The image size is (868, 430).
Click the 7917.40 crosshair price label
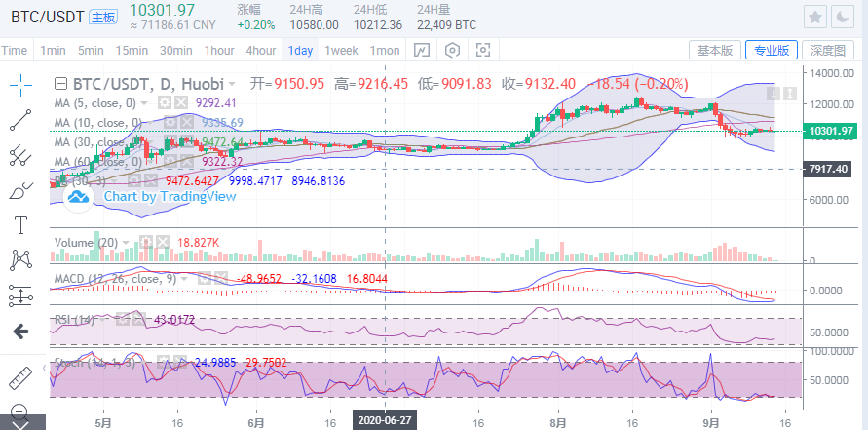click(829, 169)
